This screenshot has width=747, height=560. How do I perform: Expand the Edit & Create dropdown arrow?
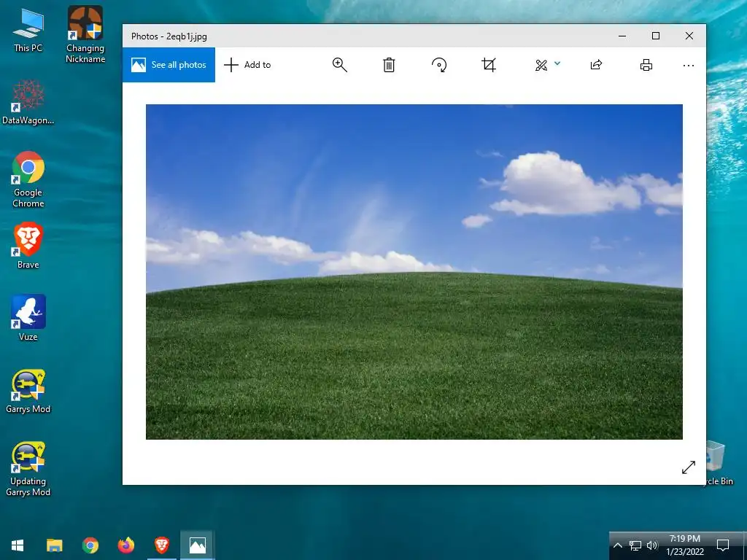tap(557, 63)
